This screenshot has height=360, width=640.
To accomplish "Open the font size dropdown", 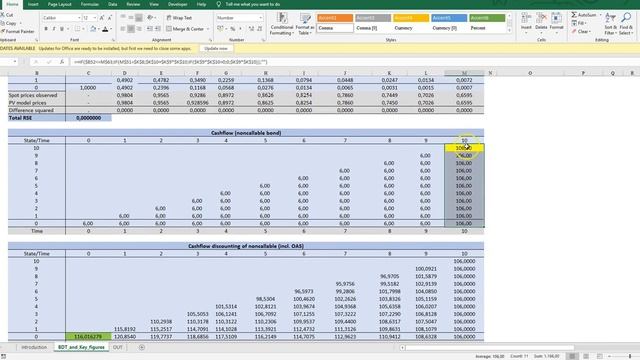I will [95, 18].
